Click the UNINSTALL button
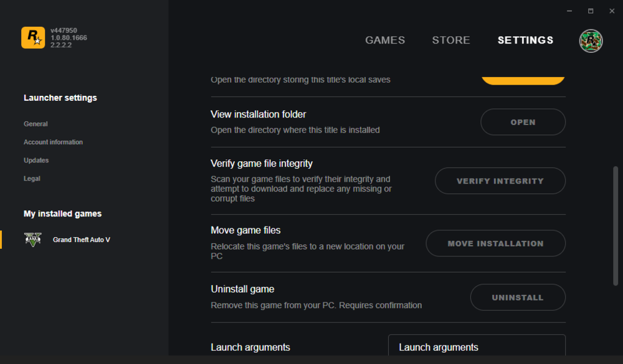Viewport: 623px width, 364px height. 518,297
